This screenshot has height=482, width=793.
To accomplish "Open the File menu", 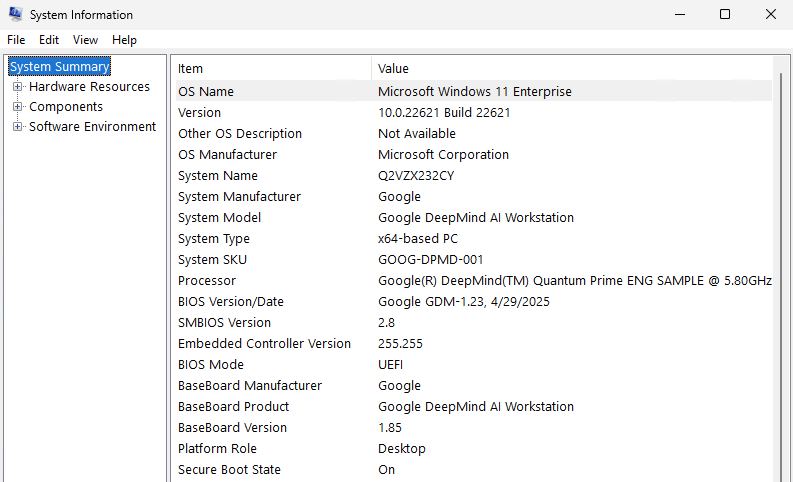I will [x=16, y=39].
